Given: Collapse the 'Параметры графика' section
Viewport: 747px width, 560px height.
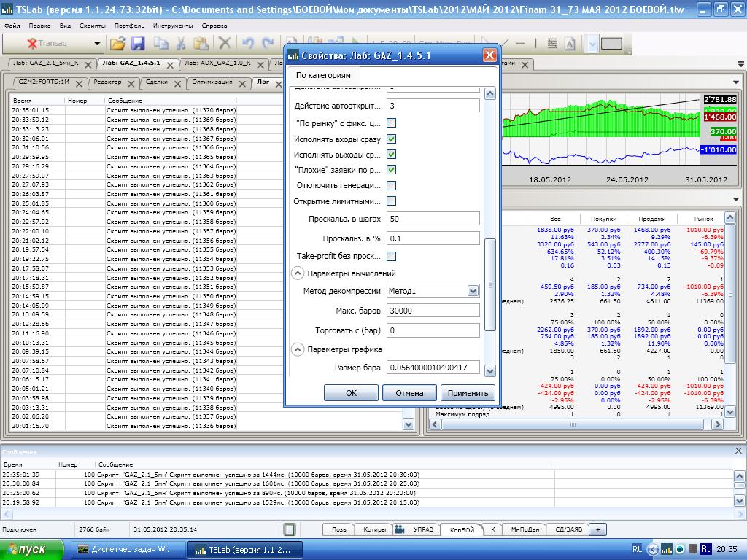Looking at the screenshot, I should tap(298, 350).
